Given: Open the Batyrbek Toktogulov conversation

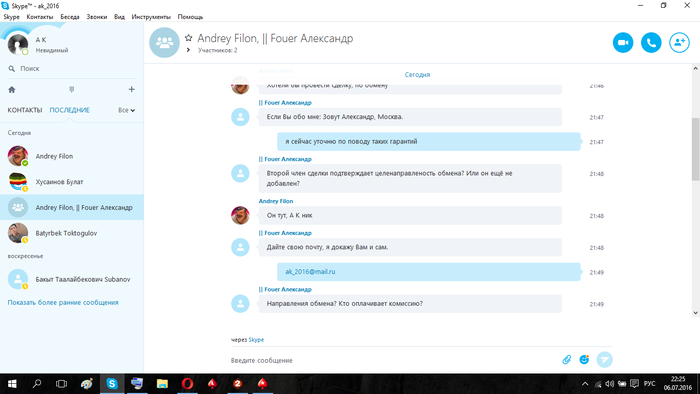Looking at the screenshot, I should point(71,233).
